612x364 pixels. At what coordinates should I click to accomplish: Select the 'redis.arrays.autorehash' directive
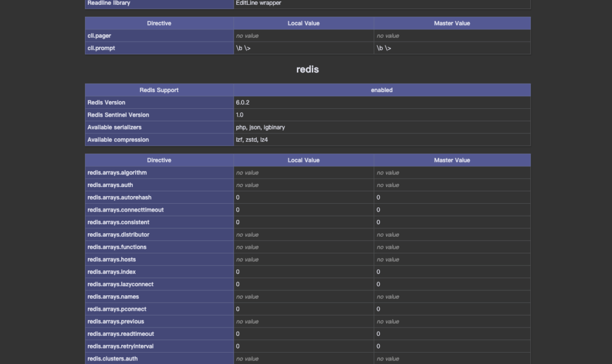click(120, 198)
